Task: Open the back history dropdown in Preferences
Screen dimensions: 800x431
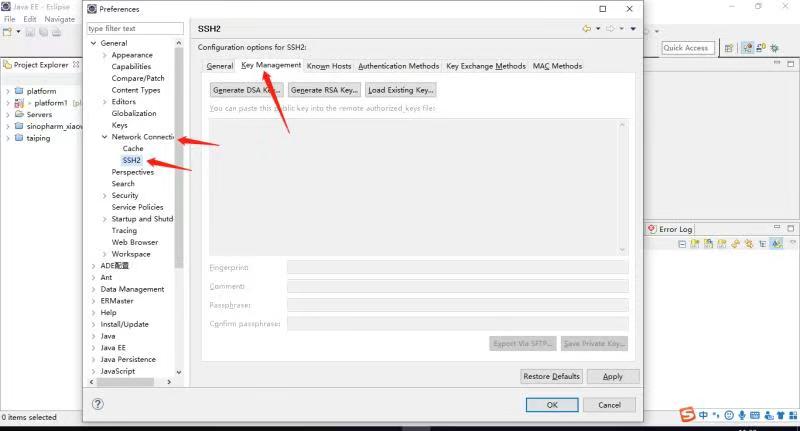Action: click(x=598, y=29)
